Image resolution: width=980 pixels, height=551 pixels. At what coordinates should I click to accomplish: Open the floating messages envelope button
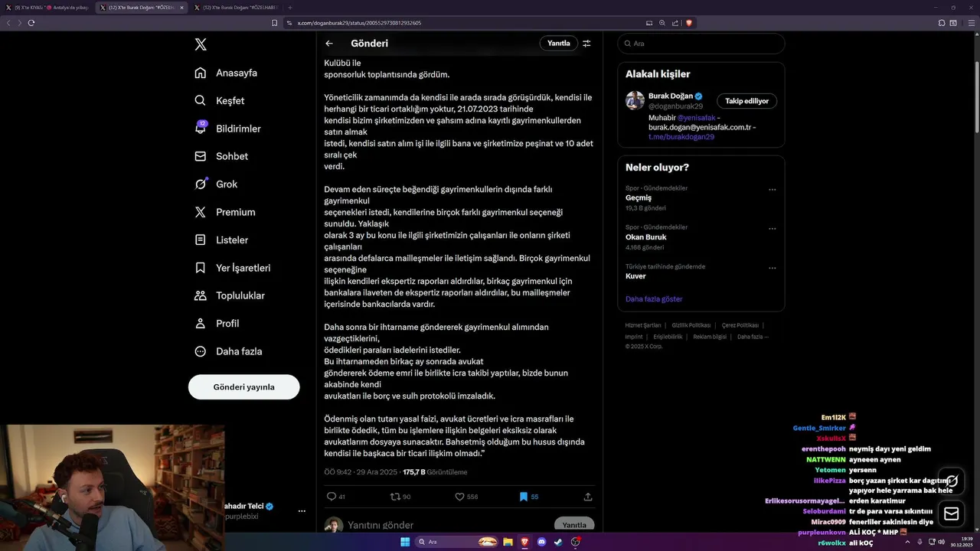tap(951, 514)
